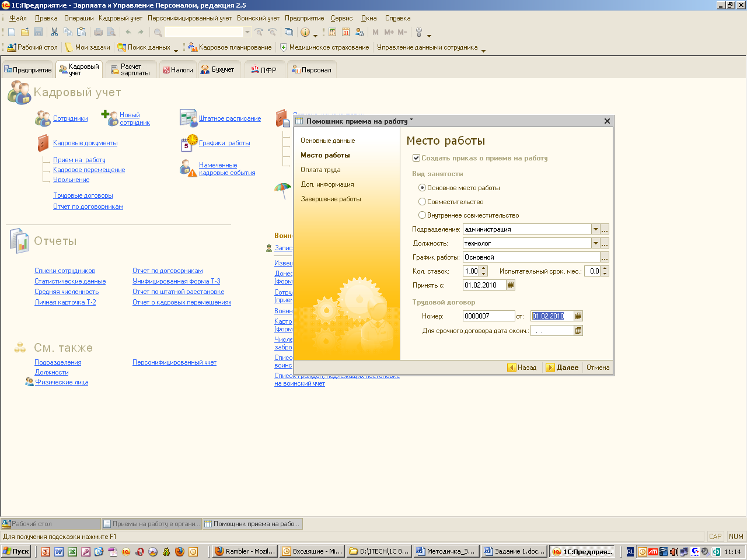Go to Оплата труда wizard step
Viewport: 747px width, 560px height.
320,170
